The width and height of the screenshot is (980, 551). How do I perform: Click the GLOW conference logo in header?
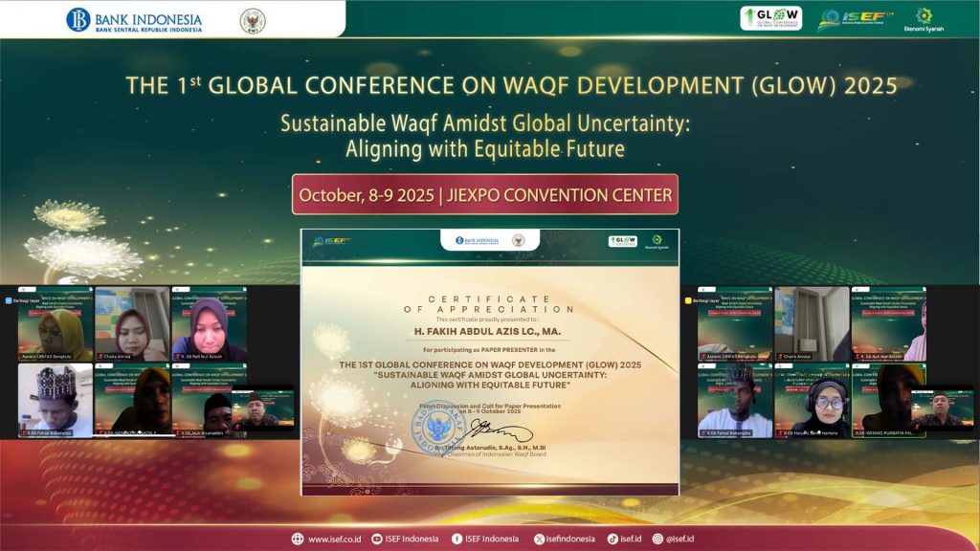coord(770,19)
